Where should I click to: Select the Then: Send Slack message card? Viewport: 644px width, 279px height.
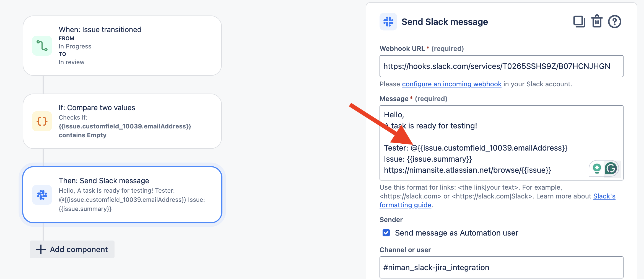(x=122, y=195)
